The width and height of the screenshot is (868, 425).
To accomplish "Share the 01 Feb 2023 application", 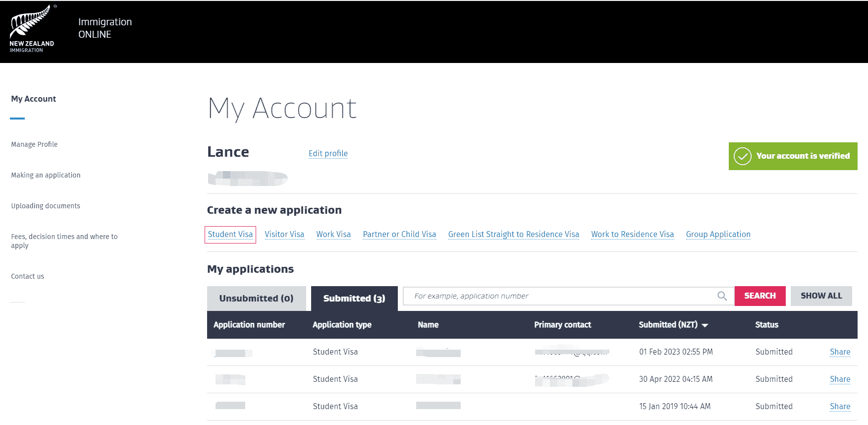I will coord(840,352).
